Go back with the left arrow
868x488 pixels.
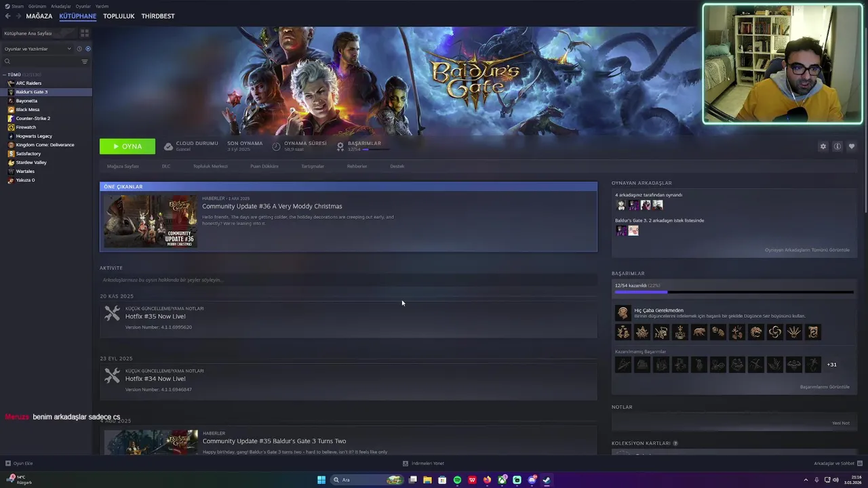(7, 16)
